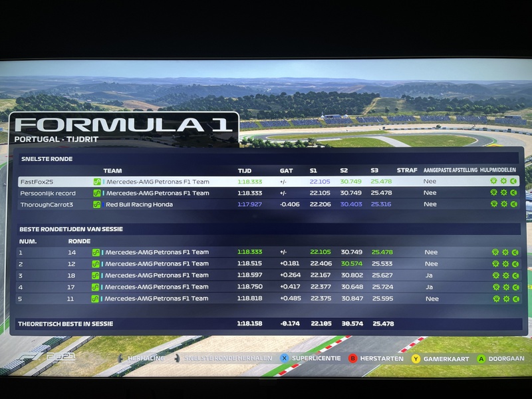532x399 pixels.
Task: Click the Tijd column header
Action: [245, 171]
